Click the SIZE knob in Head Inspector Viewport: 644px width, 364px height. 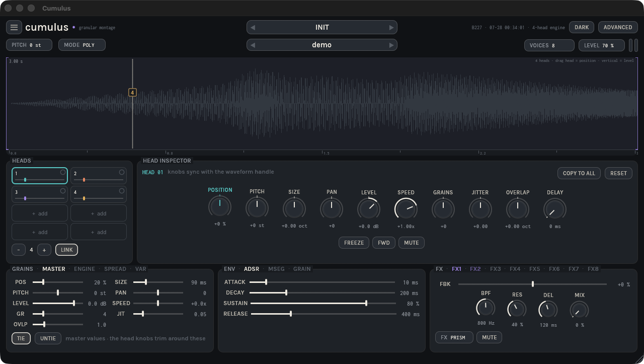294,208
